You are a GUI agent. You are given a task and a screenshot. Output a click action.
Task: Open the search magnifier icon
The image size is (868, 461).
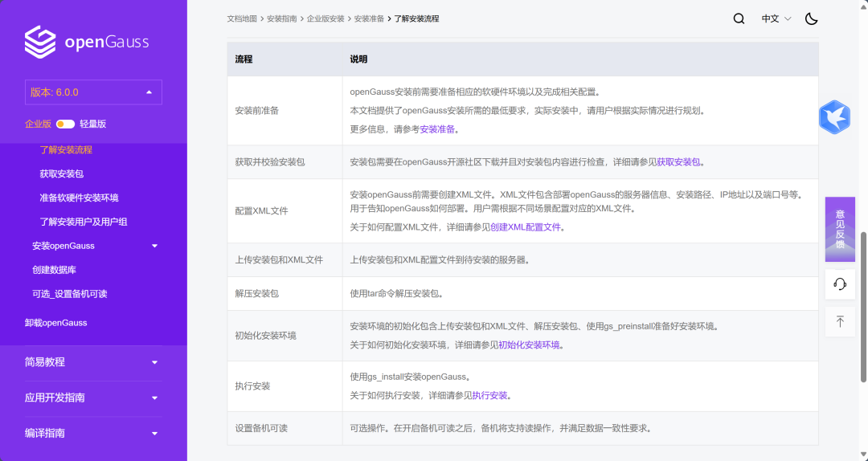coord(739,18)
